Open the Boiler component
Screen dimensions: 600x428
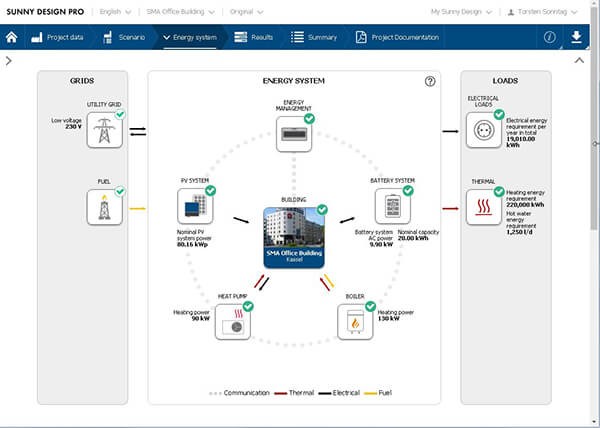click(357, 320)
